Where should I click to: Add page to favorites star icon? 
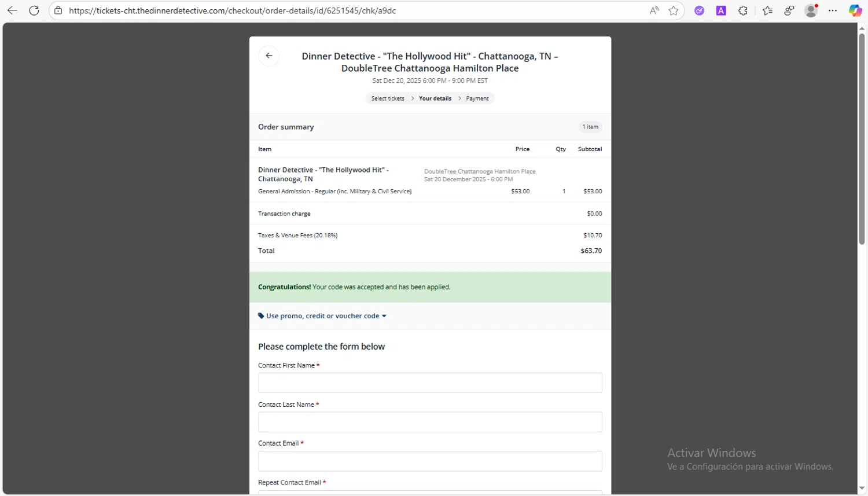point(674,10)
